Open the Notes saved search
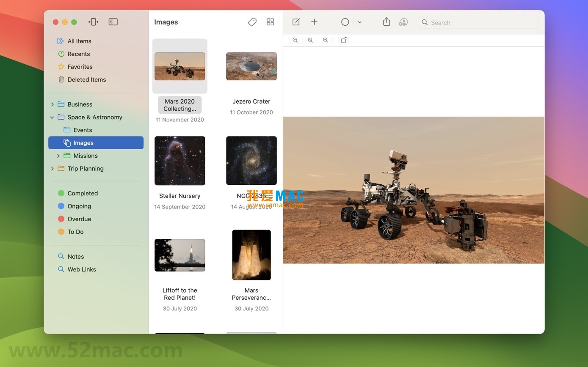 click(76, 256)
